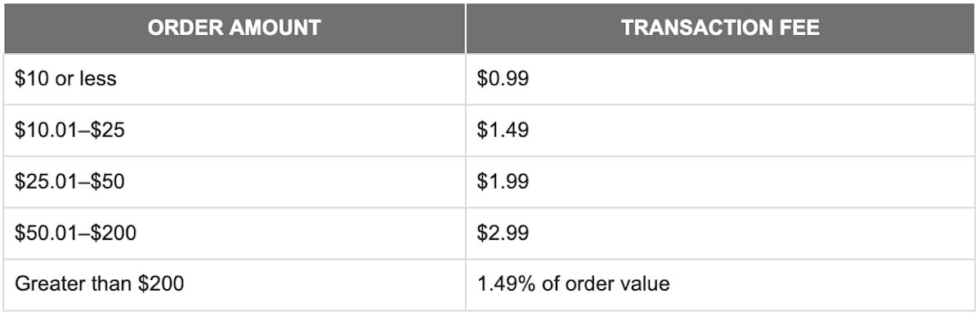Image resolution: width=980 pixels, height=316 pixels.
Task: Select the "1.49% of order value" cell
Action: tap(721, 285)
